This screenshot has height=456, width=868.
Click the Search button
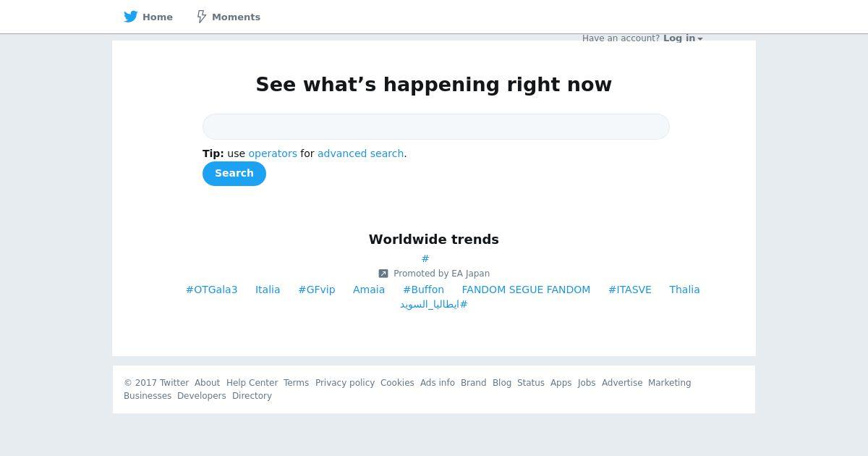pos(234,174)
